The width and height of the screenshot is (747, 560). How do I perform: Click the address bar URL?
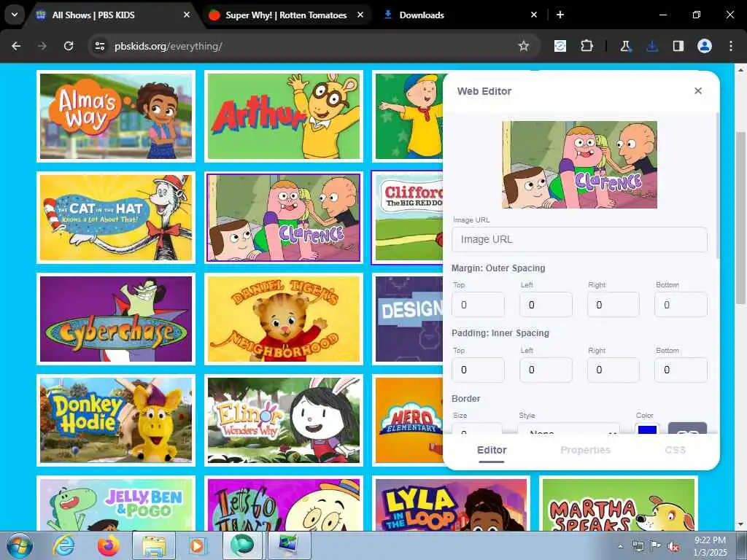pos(169,46)
